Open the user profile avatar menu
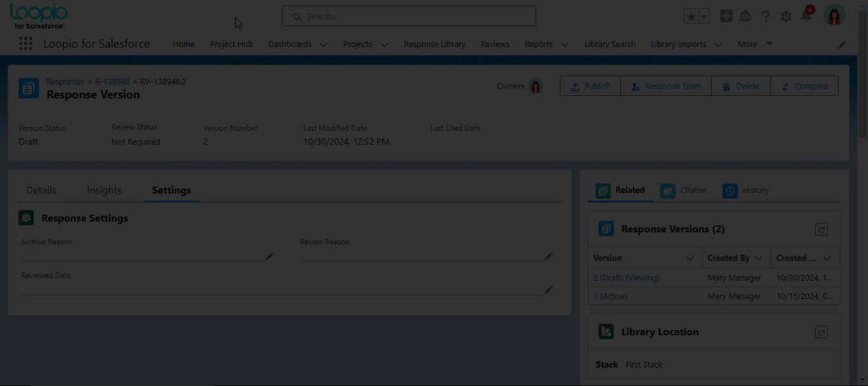The width and height of the screenshot is (868, 386). click(834, 15)
